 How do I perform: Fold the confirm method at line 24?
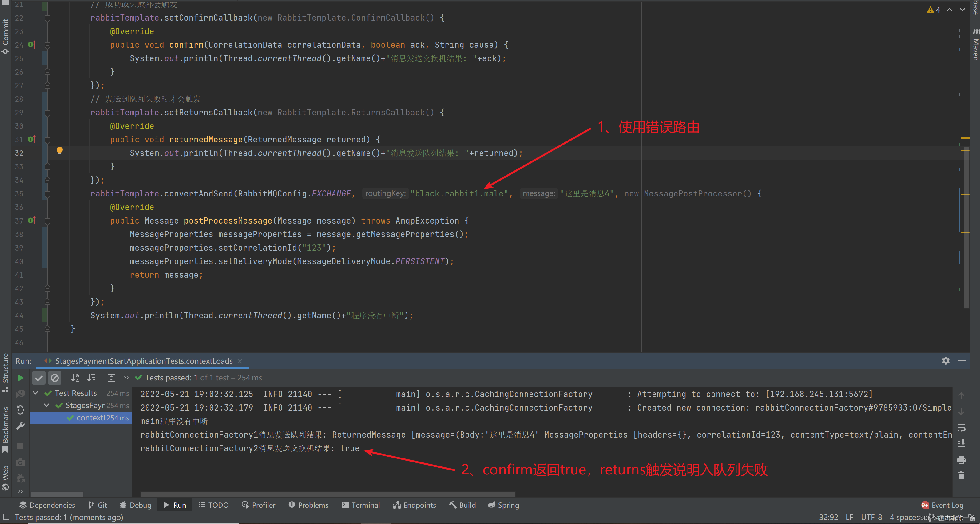click(47, 45)
